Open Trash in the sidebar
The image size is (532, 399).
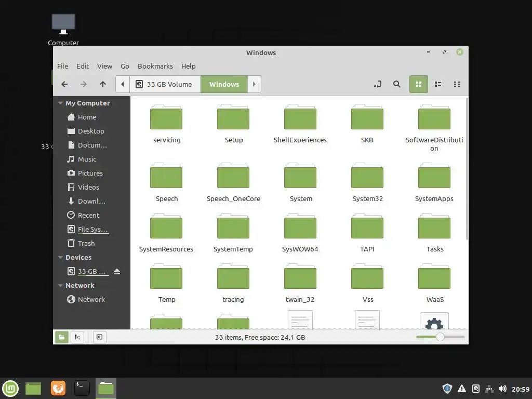(x=91, y=243)
